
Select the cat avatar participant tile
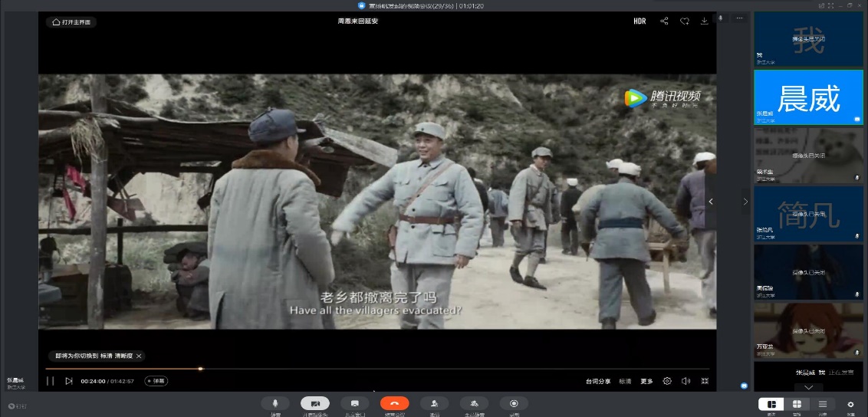click(808, 156)
